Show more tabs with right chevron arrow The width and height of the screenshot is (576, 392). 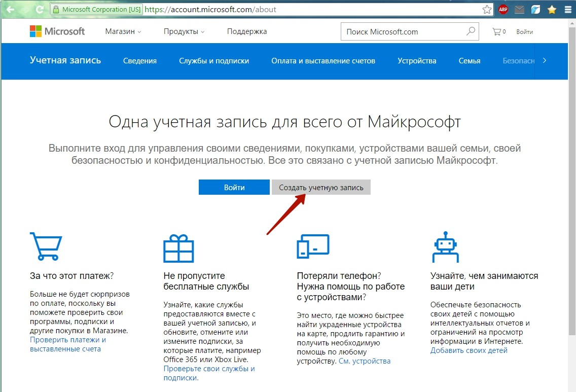(x=545, y=61)
